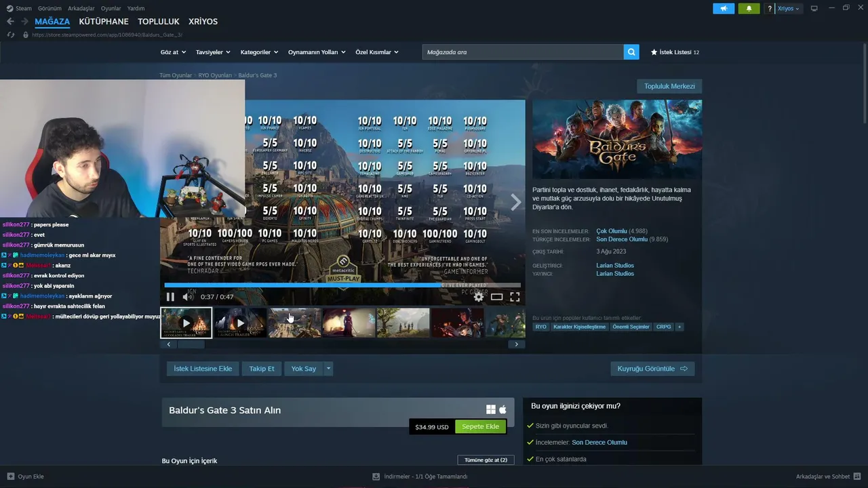Screen dimensions: 868x488
Task: Go forward with the right arrow
Action: (24, 22)
